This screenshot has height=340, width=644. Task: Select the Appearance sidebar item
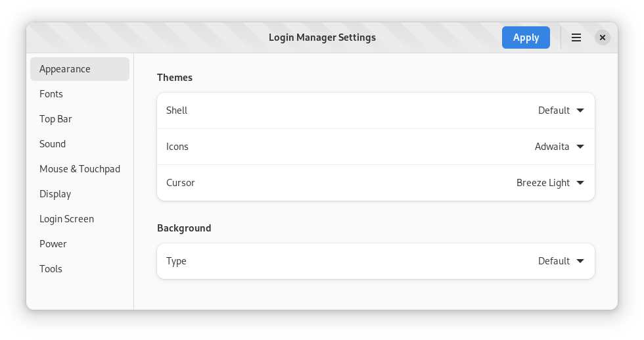(80, 69)
